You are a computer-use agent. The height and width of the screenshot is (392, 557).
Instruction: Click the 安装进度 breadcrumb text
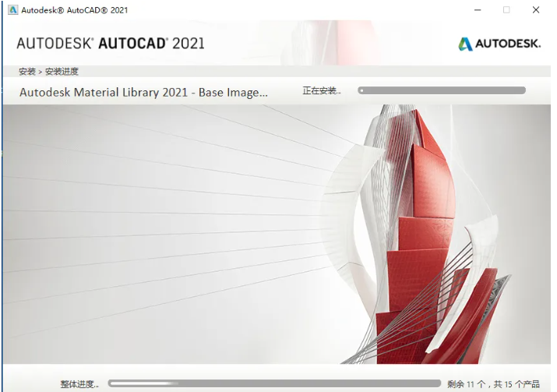[62, 72]
